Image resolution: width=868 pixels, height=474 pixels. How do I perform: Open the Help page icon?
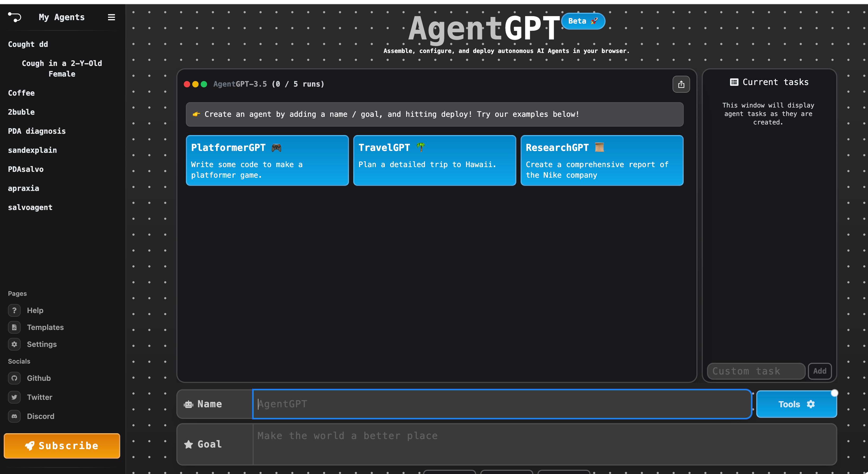(14, 310)
